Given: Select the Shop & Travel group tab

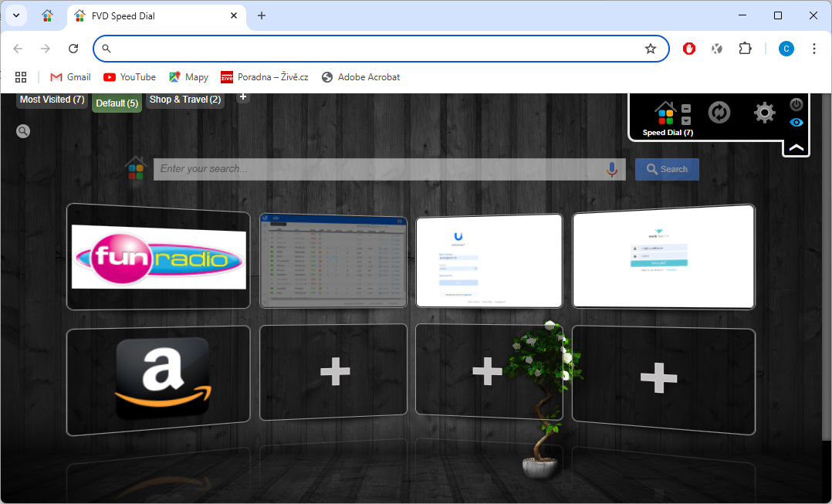Looking at the screenshot, I should (x=184, y=100).
